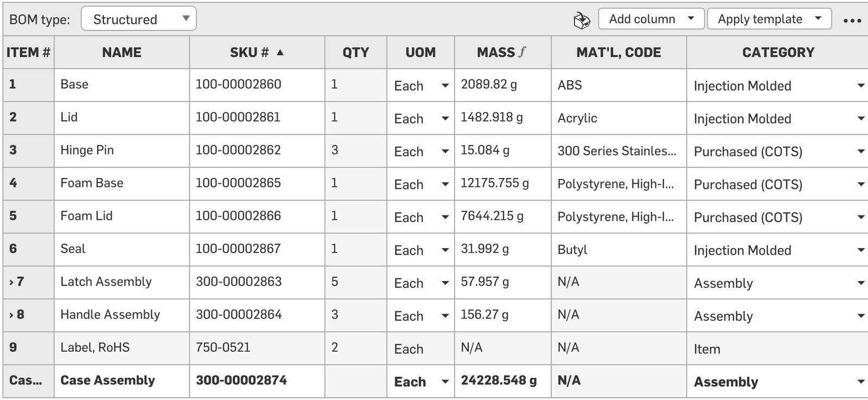Expand item 8 Handle Assembly row
This screenshot has width=868, height=400.
click(x=11, y=315)
